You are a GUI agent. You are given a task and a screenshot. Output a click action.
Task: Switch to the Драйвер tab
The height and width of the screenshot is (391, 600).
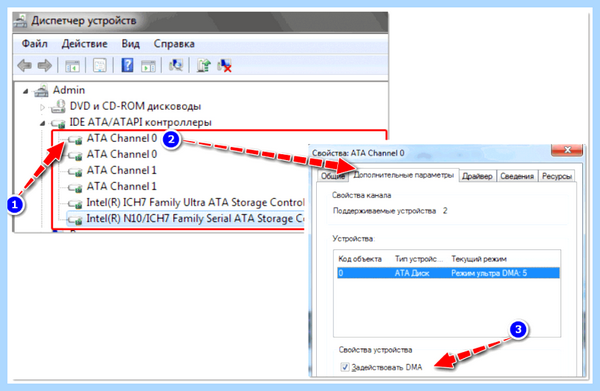tap(477, 176)
